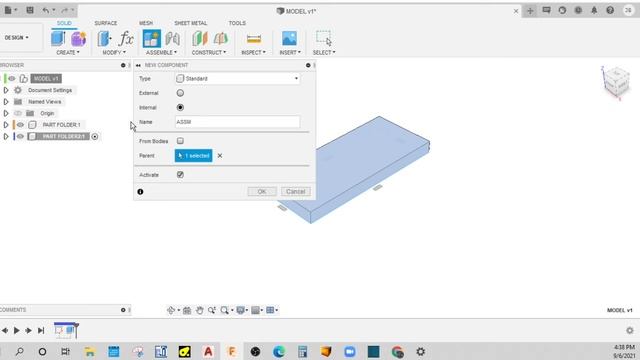Screen dimensions: 640x360
Task: Hide PART FOLDER:1 component
Action: coord(20,124)
